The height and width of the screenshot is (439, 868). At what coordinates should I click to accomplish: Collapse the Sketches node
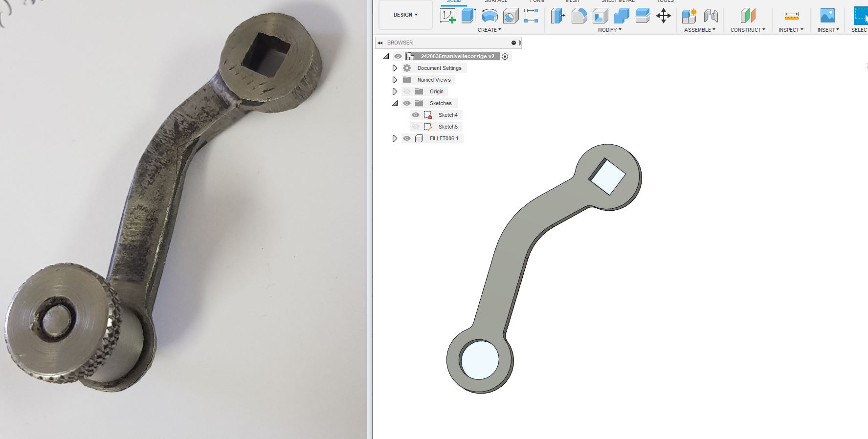(x=395, y=103)
